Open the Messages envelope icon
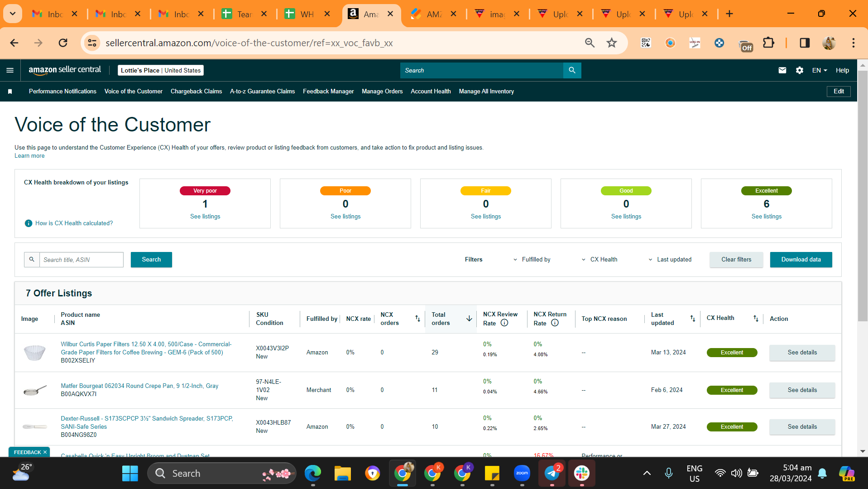This screenshot has height=489, width=868. 782,70
